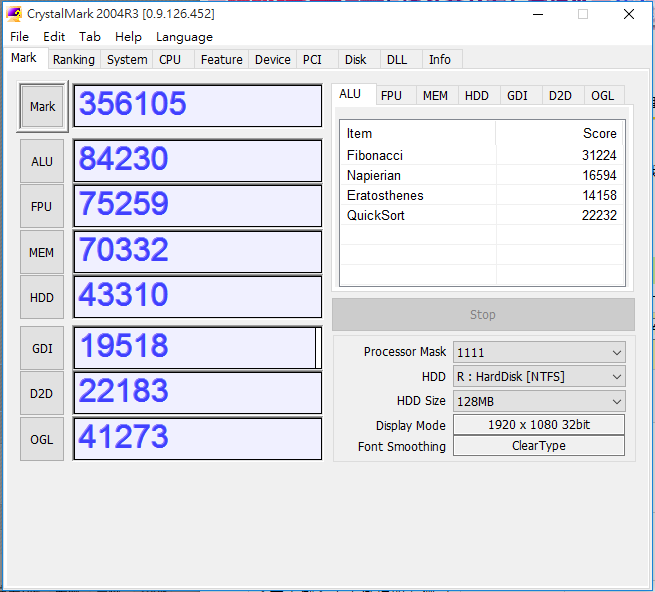Image resolution: width=655 pixels, height=592 pixels.
Task: Click the OGL score 41273
Action: pyautogui.click(x=198, y=439)
